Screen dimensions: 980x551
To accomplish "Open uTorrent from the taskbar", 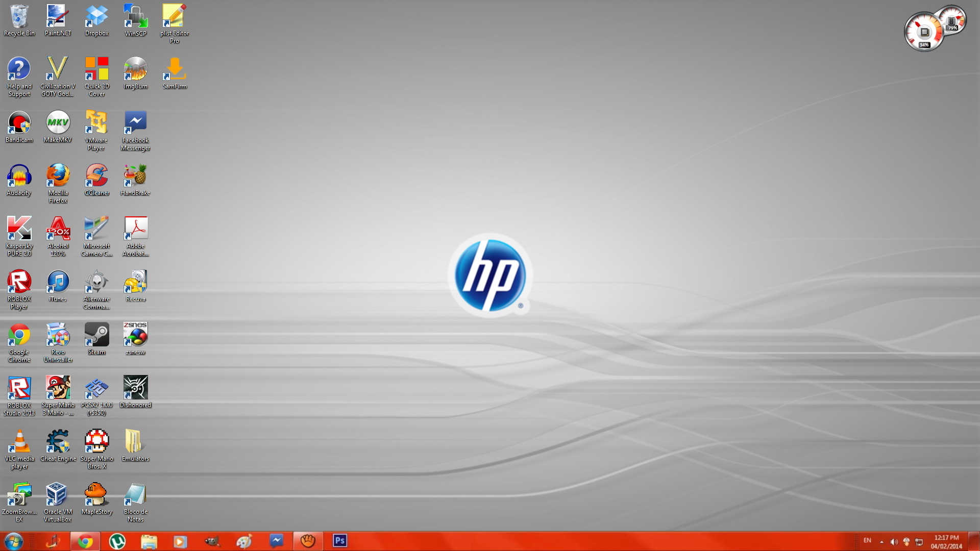I will click(x=117, y=541).
